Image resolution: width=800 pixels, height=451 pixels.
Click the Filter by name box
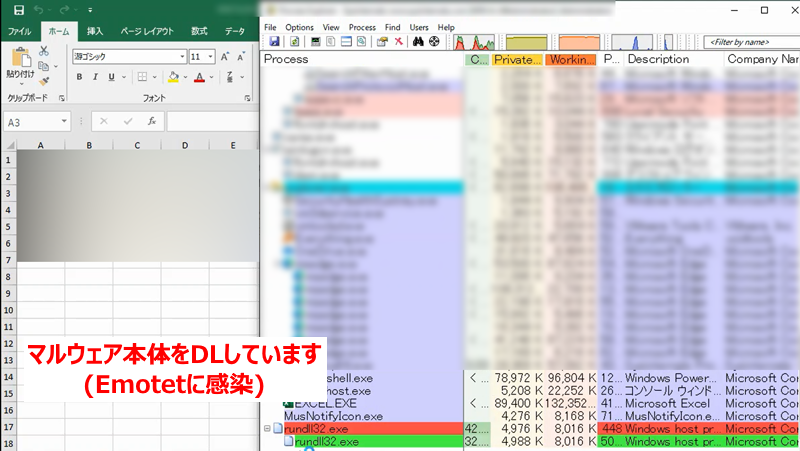[x=752, y=42]
